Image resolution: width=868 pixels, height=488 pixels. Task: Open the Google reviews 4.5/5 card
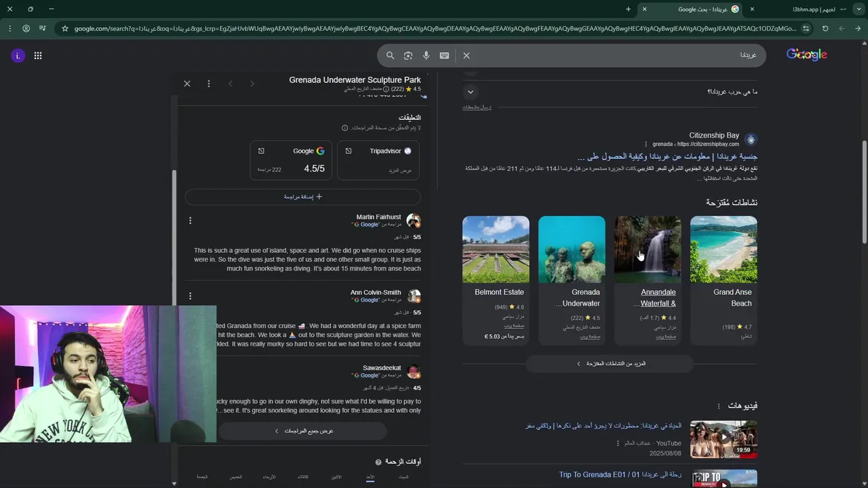coord(291,160)
